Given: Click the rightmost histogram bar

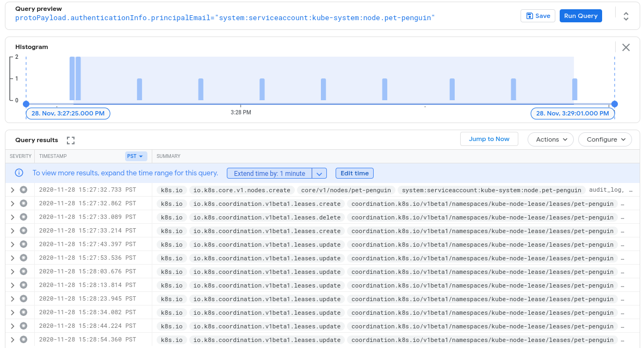Looking at the screenshot, I should pyautogui.click(x=574, y=89).
